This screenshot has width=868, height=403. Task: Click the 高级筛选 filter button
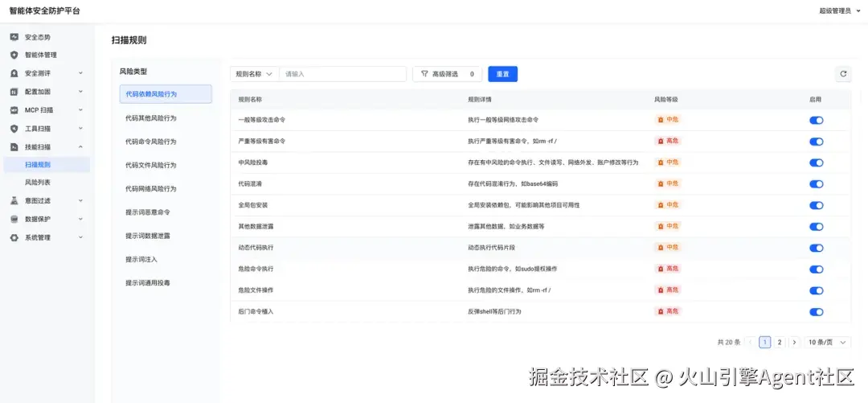pyautogui.click(x=448, y=74)
